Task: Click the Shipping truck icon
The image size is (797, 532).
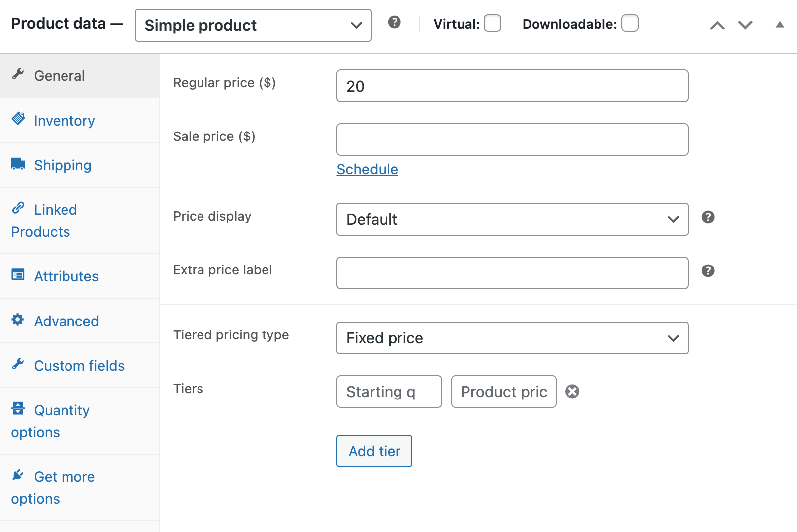Action: coord(18,164)
